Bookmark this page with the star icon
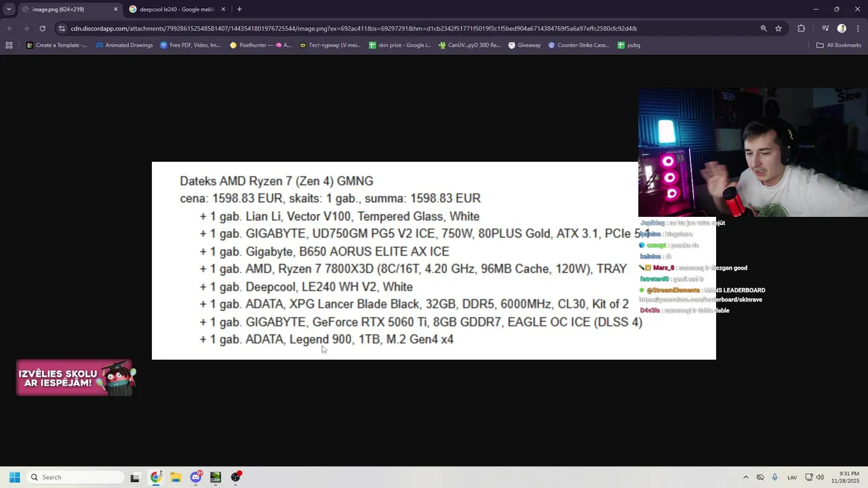The width and height of the screenshot is (868, 488). 778,28
